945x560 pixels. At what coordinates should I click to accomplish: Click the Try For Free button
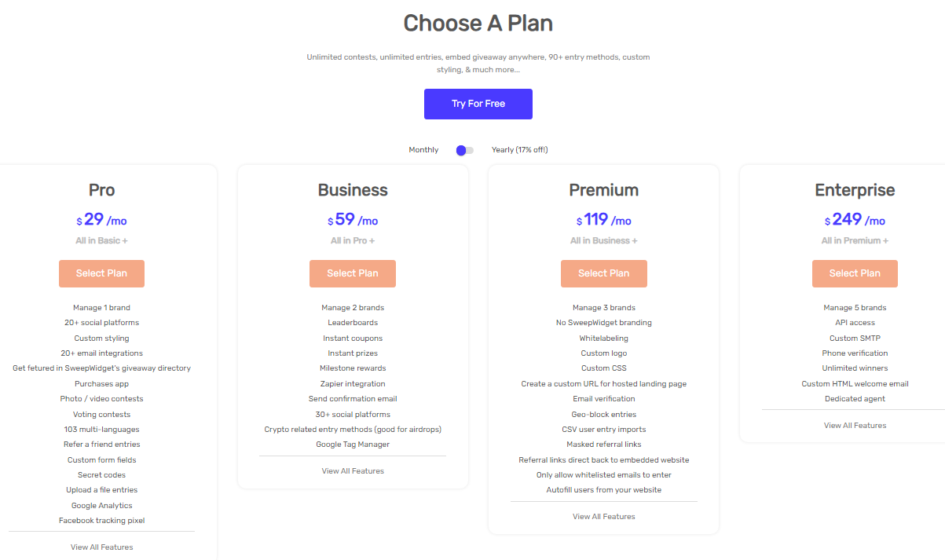coord(478,103)
